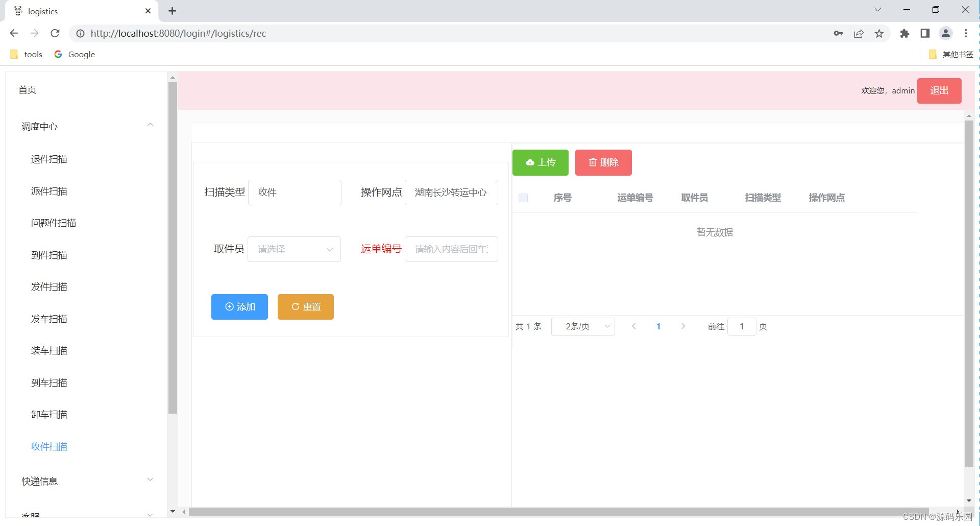Open new tab with plus icon
Viewport: 980px width, 526px height.
point(172,11)
